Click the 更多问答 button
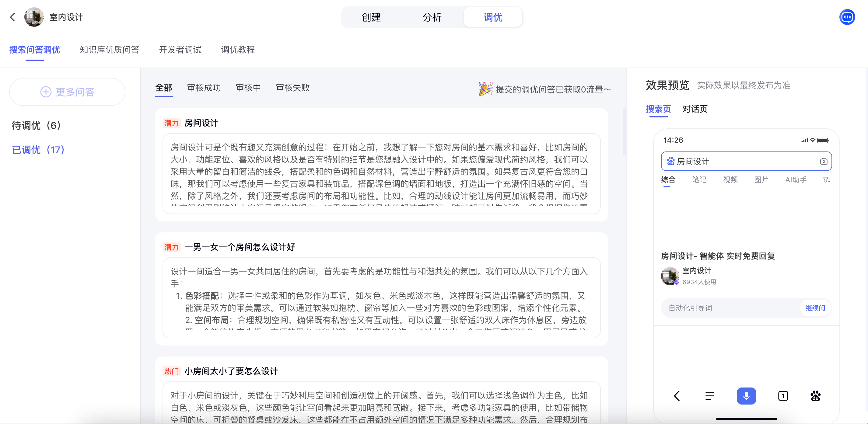The height and width of the screenshot is (424, 868). (67, 92)
